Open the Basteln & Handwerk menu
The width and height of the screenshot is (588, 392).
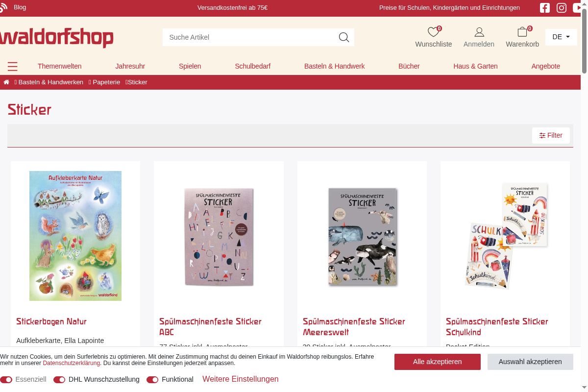pyautogui.click(x=335, y=66)
